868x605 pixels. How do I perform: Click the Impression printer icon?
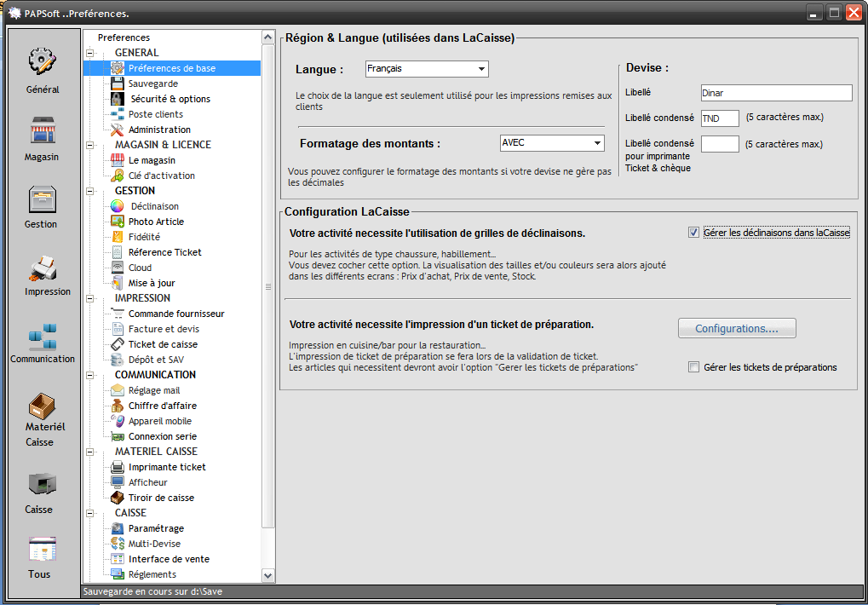tap(43, 268)
